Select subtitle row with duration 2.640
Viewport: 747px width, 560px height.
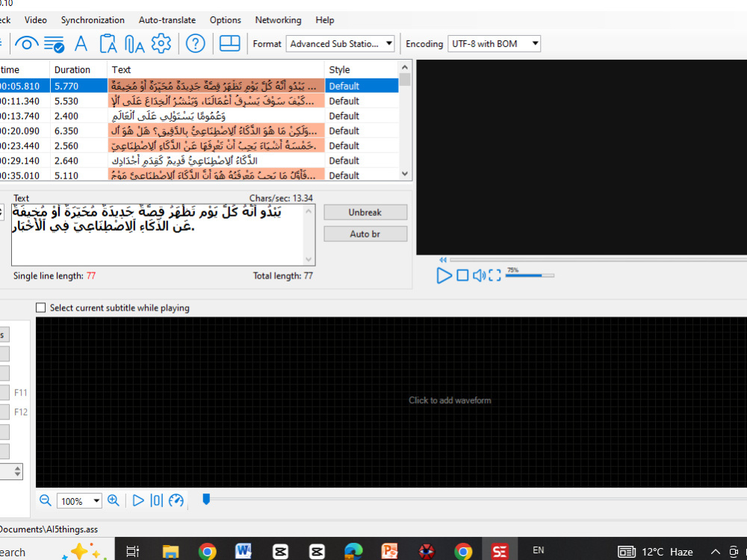pos(199,161)
